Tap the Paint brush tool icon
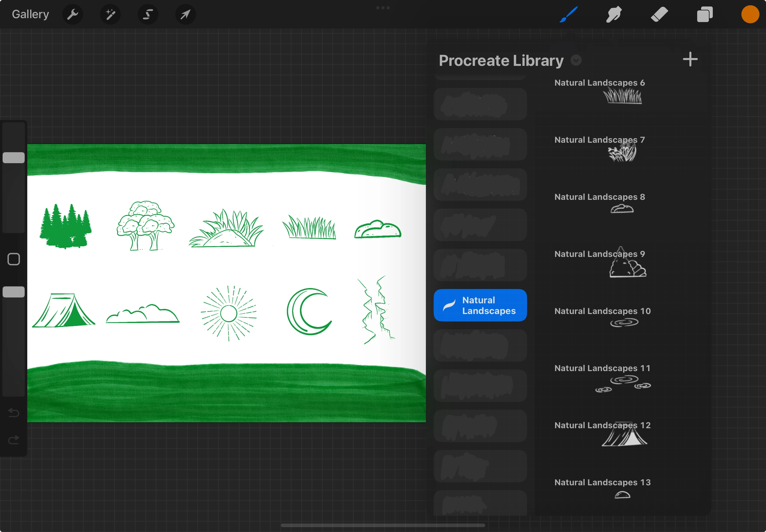Image resolution: width=766 pixels, height=532 pixels. click(568, 14)
